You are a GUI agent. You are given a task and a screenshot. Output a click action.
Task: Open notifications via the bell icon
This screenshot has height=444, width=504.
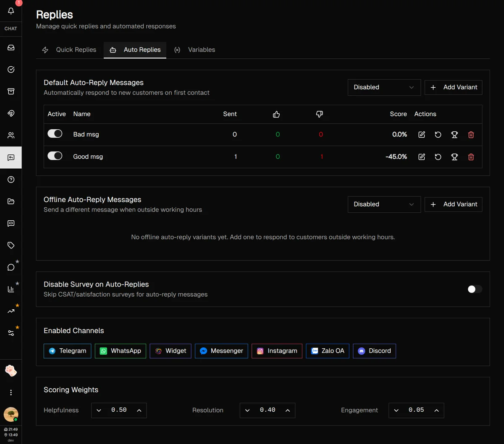pos(10,10)
